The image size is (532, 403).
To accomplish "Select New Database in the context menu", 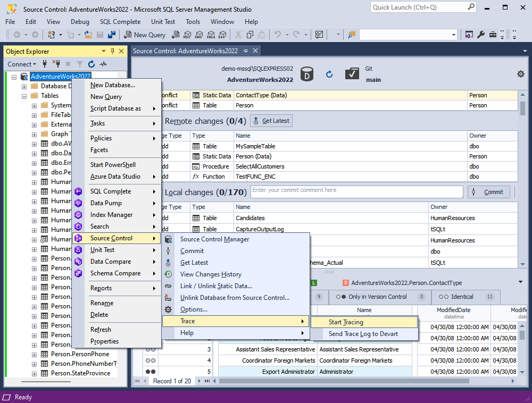I will (x=117, y=85).
